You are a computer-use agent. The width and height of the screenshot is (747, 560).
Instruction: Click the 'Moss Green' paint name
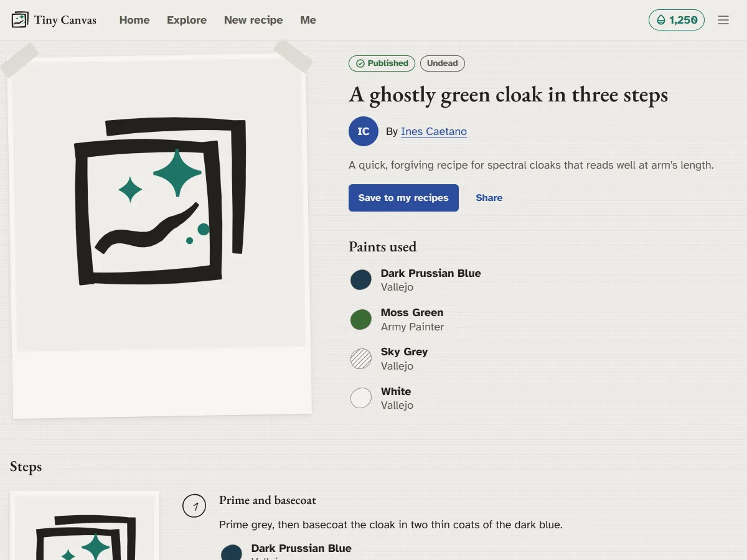(x=412, y=312)
